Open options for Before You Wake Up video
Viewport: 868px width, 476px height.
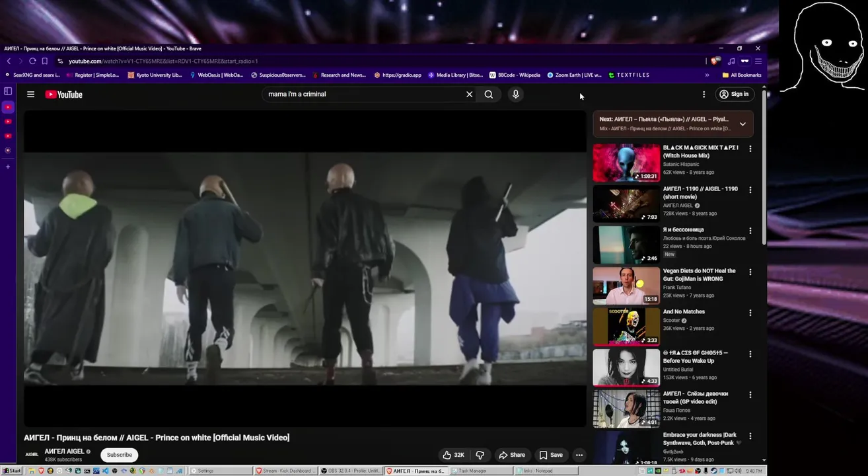(750, 354)
